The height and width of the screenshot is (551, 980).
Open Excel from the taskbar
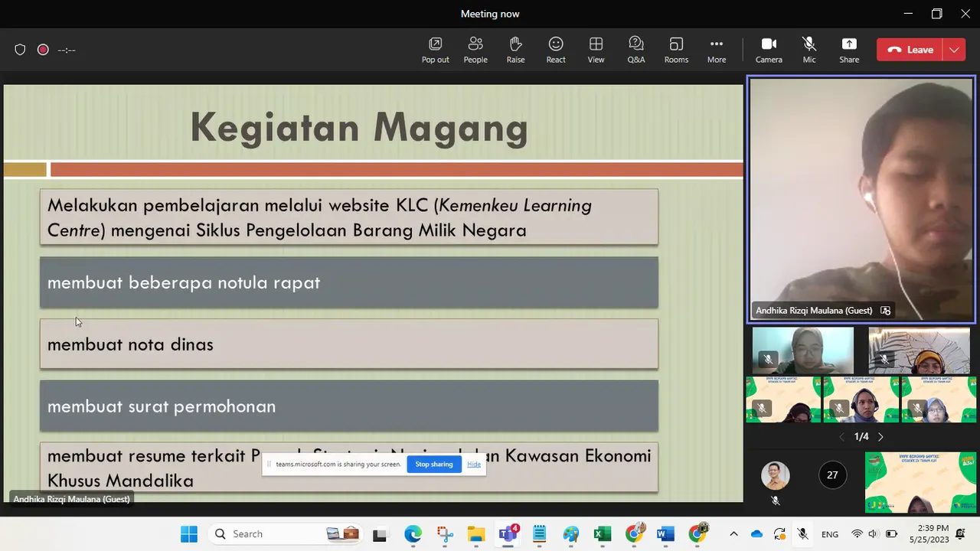tap(603, 534)
